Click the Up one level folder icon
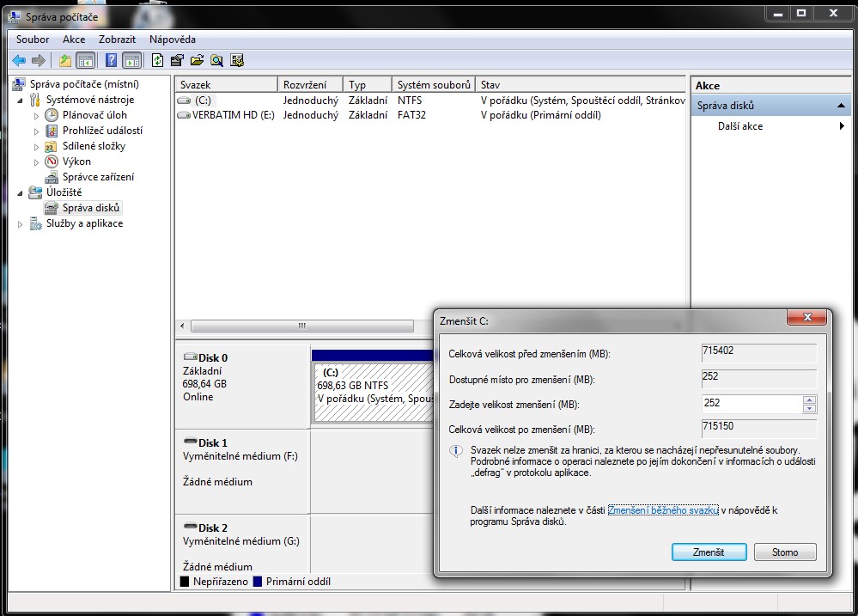The image size is (858, 616). point(65,60)
